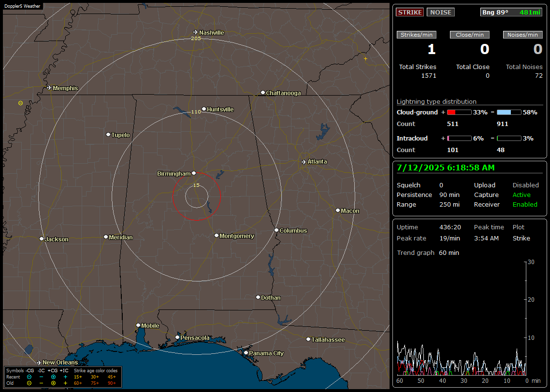Click the Montgomery city marker
Image resolution: width=550 pixels, height=392 pixels.
(x=217, y=236)
